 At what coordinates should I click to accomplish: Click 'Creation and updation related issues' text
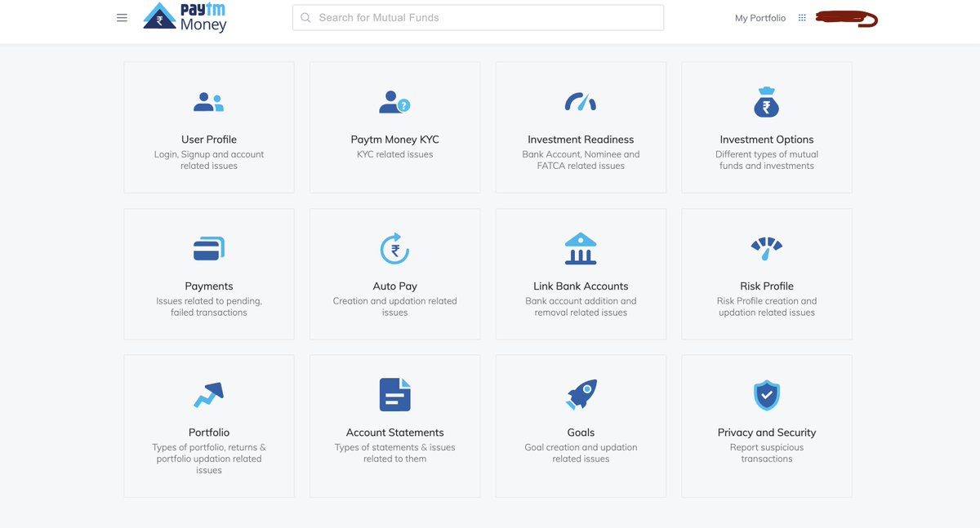tap(395, 307)
